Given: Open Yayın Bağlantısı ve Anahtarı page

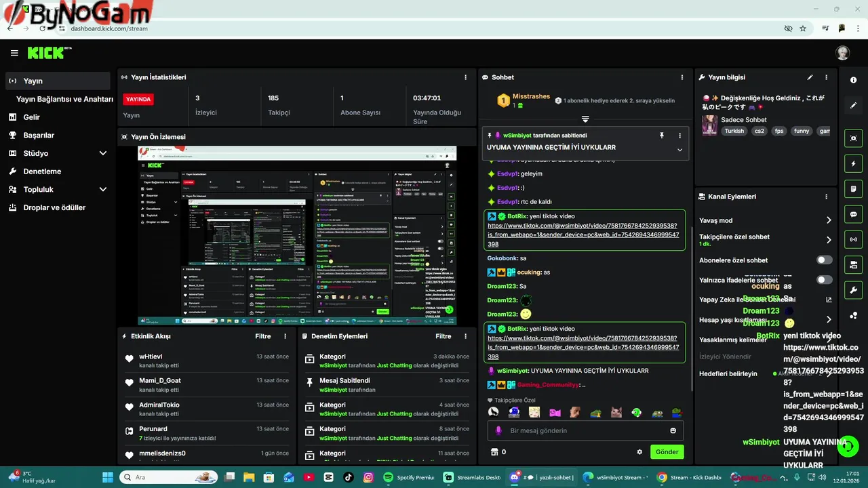Looking at the screenshot, I should point(64,99).
